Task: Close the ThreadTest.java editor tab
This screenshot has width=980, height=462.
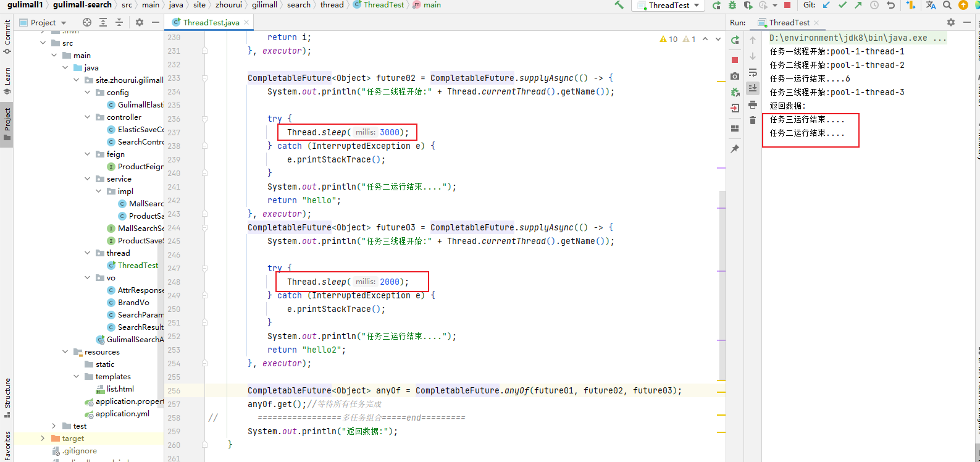Action: point(246,22)
